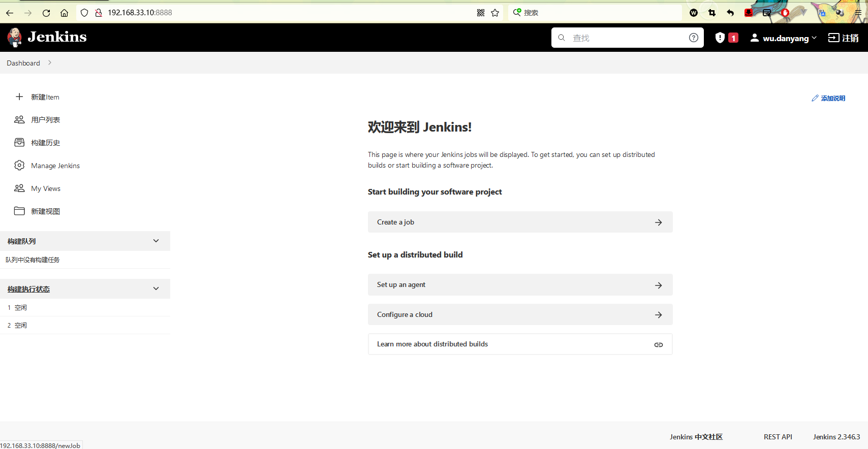The width and height of the screenshot is (868, 449).
Task: Collapse the 构建队列 panel
Action: point(156,241)
